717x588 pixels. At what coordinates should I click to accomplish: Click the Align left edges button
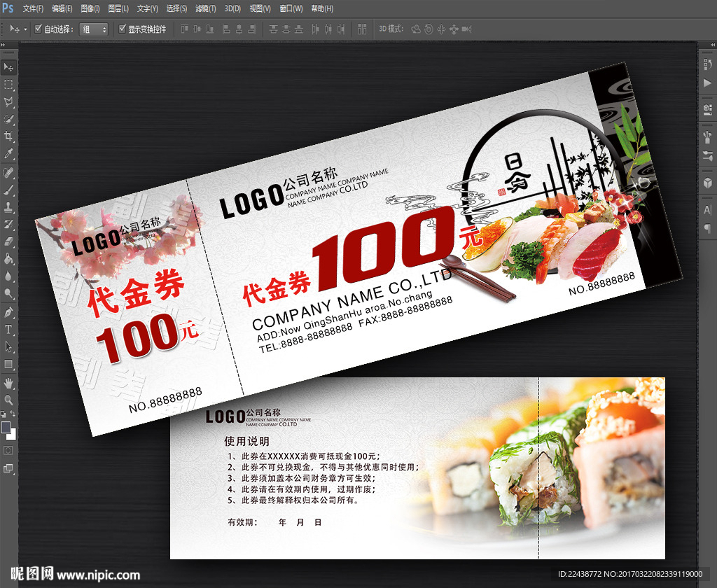pos(226,29)
